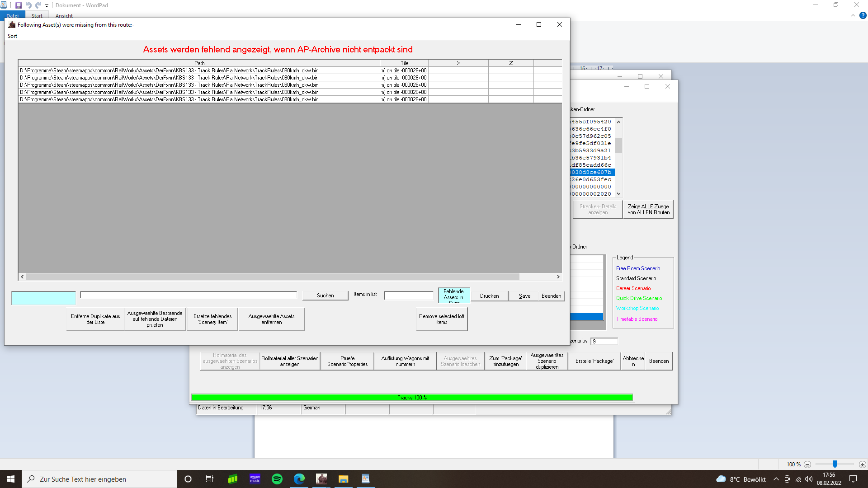
Task: Expand the Quick Access Toolbar dropdown
Action: click(47, 6)
